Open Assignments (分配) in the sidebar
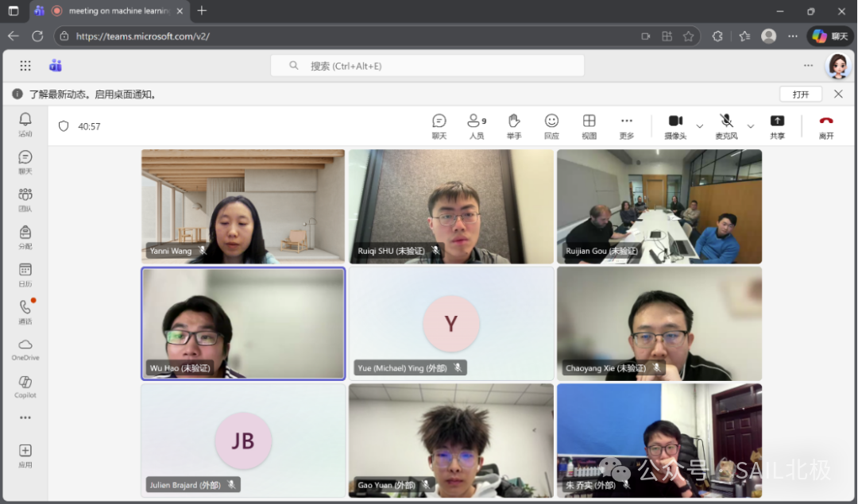 pyautogui.click(x=25, y=237)
